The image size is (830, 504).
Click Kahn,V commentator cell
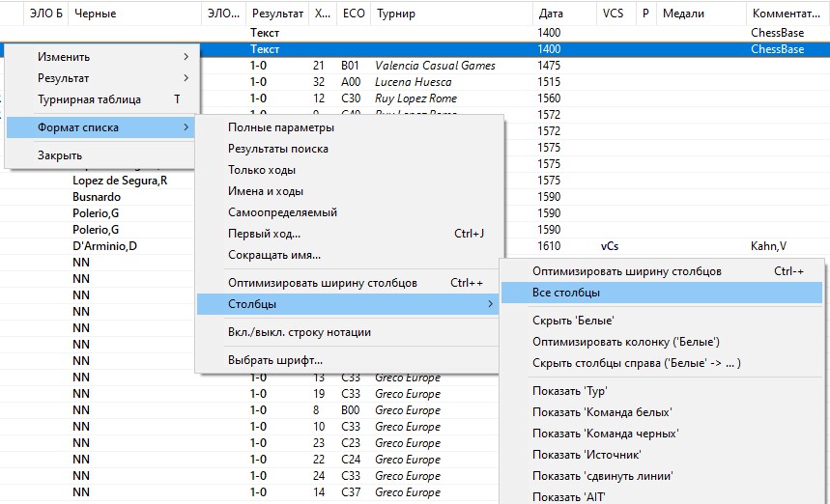coord(768,246)
